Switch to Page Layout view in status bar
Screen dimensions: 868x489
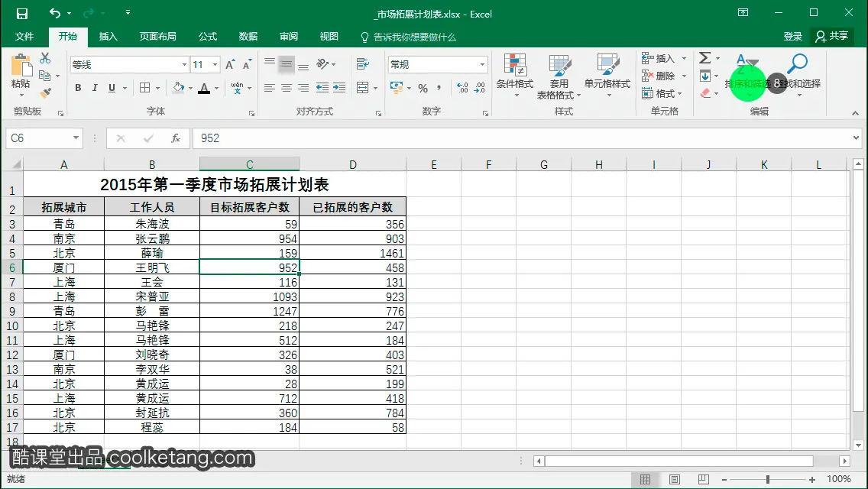tap(674, 479)
